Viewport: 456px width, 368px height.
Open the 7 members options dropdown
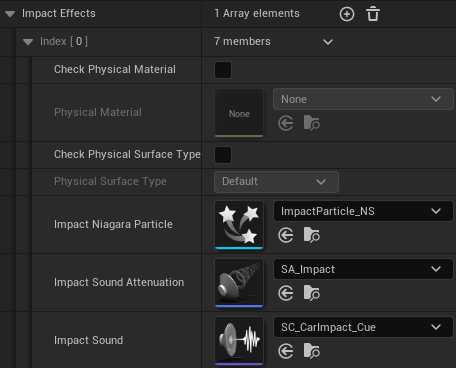point(328,42)
